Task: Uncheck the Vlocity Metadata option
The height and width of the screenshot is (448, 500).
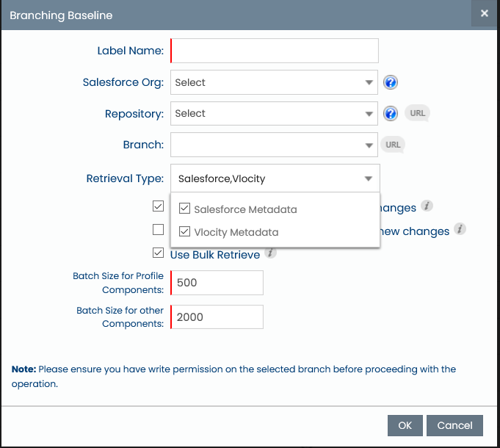Action: point(185,232)
